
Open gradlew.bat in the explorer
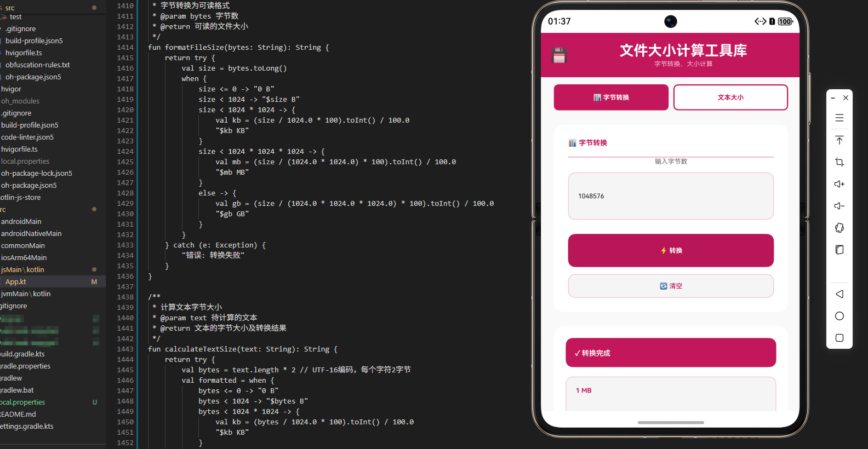point(17,390)
